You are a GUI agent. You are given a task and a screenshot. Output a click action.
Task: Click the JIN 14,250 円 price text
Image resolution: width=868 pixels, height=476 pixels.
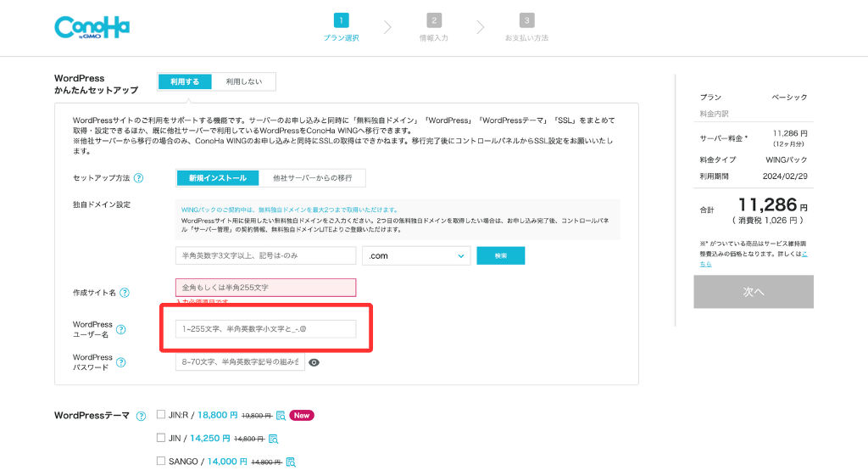tap(210, 439)
